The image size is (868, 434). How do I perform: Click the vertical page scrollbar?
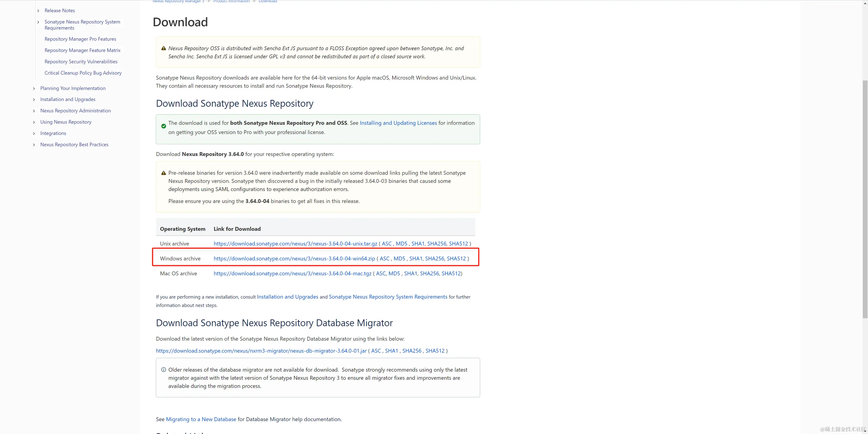tap(865, 199)
